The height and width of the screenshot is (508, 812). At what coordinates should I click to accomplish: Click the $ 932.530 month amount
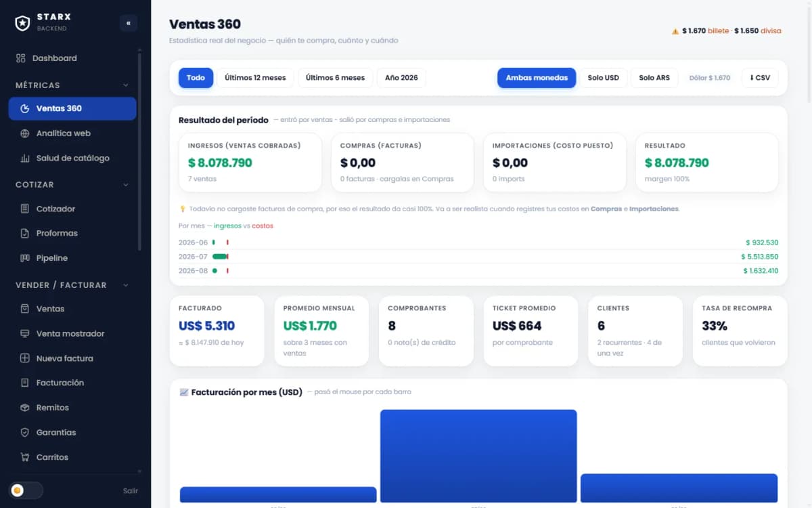click(762, 242)
